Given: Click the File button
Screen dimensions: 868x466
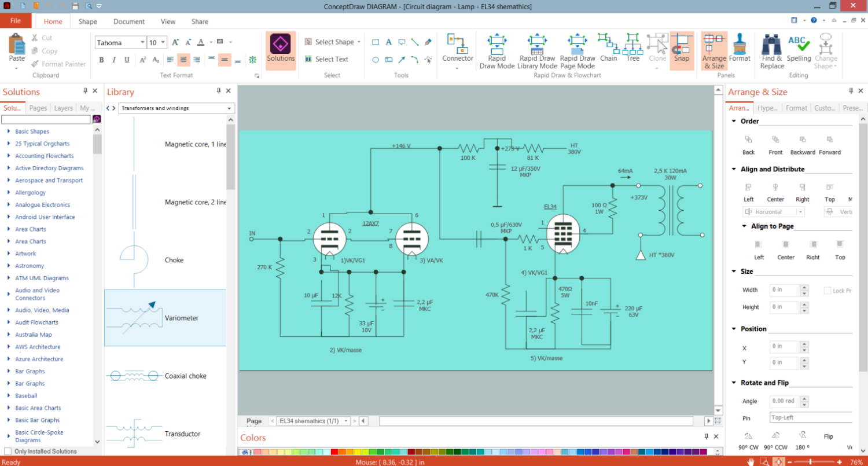Looking at the screenshot, I should (x=16, y=21).
